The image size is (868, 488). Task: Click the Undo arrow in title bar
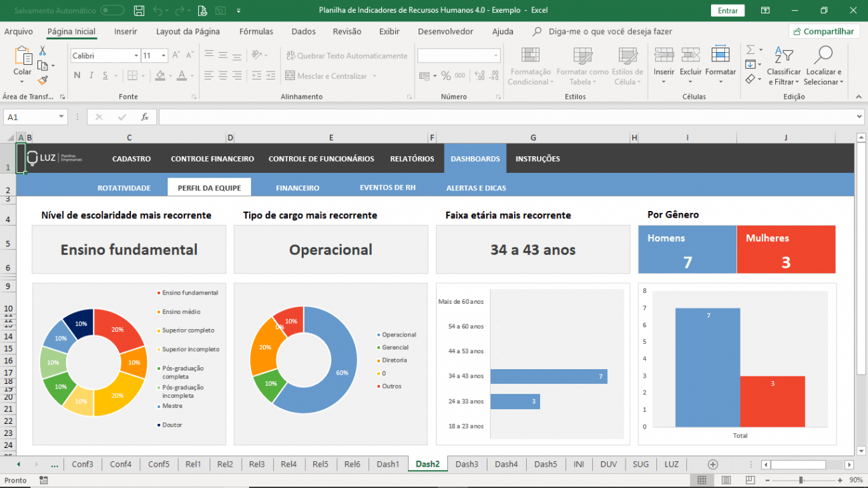pos(158,11)
